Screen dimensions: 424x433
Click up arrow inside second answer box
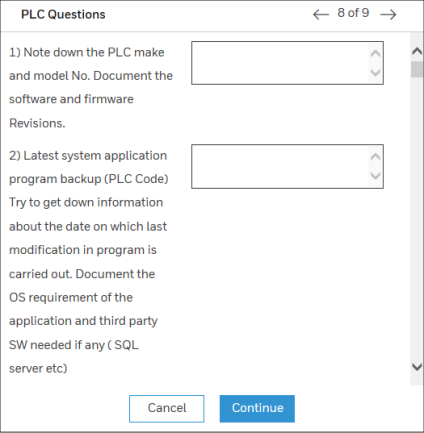[376, 157]
